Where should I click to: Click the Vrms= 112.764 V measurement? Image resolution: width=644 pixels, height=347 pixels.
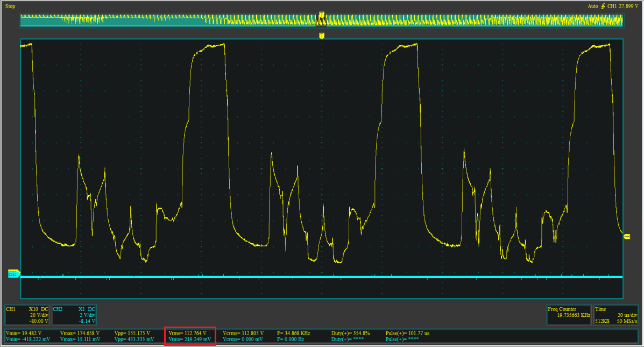point(187,333)
